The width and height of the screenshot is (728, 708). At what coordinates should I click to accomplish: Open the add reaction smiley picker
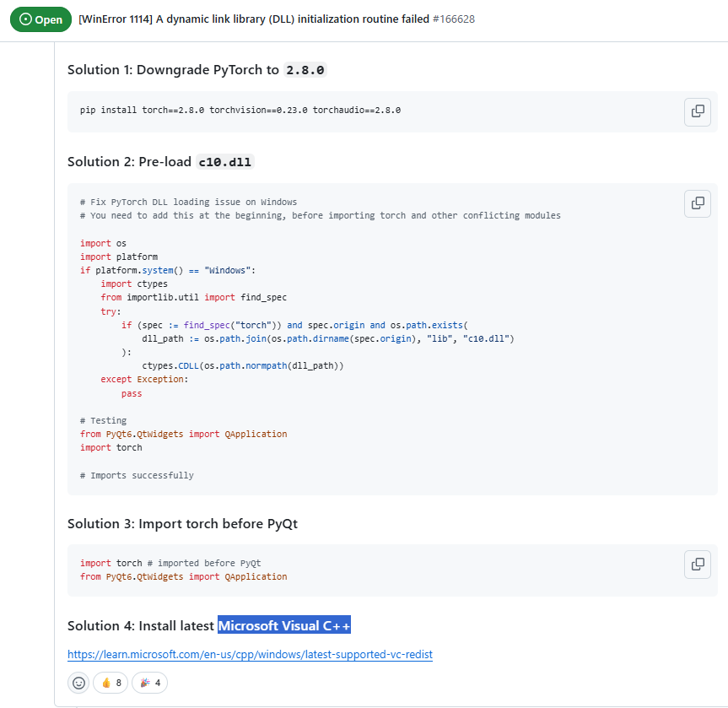coord(78,683)
